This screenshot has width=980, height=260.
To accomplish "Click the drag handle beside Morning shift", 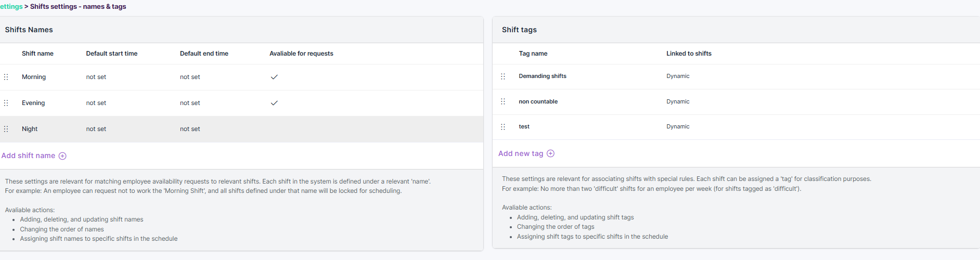I will point(6,77).
